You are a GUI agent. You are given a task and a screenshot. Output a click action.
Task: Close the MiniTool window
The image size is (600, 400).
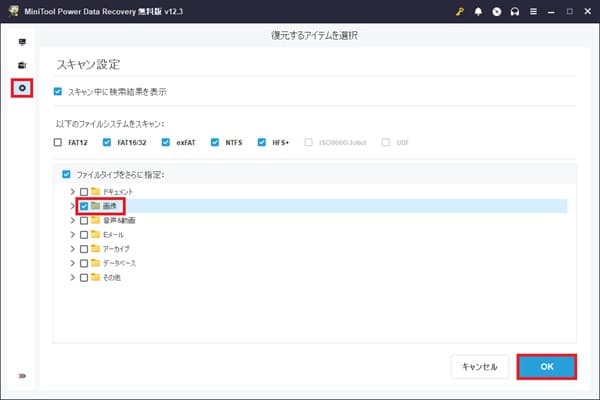(x=588, y=11)
